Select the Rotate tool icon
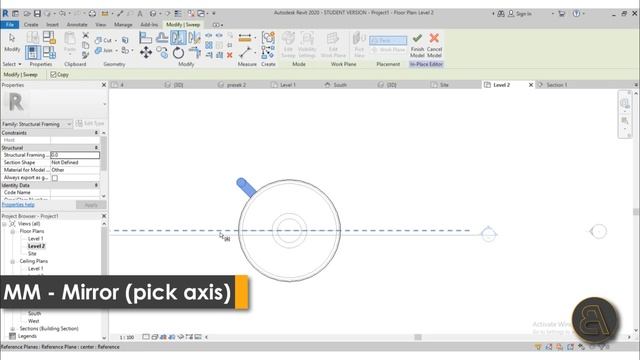 pos(178,53)
